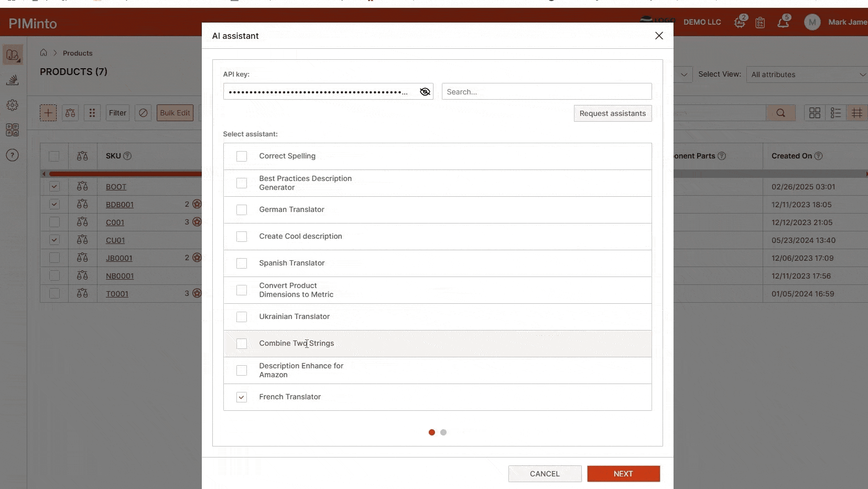Screen dimensions: 868x489
Task: Open settings gear in sidebar
Action: tap(13, 105)
